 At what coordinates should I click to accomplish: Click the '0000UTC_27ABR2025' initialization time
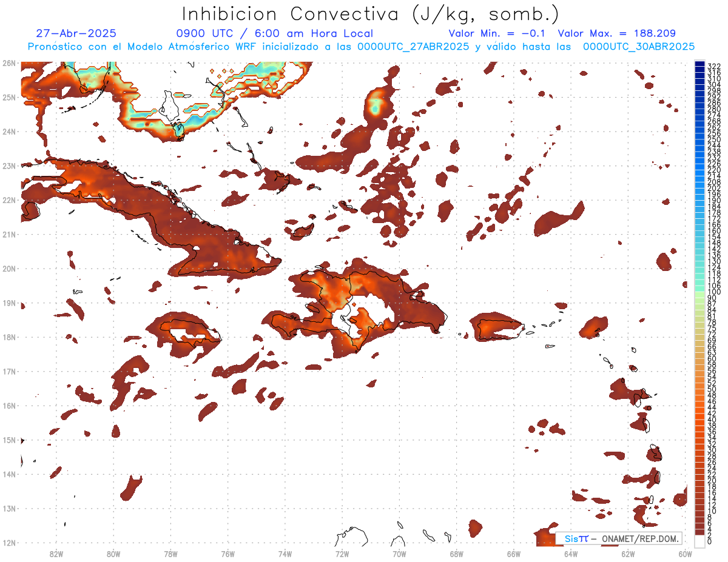pyautogui.click(x=414, y=47)
